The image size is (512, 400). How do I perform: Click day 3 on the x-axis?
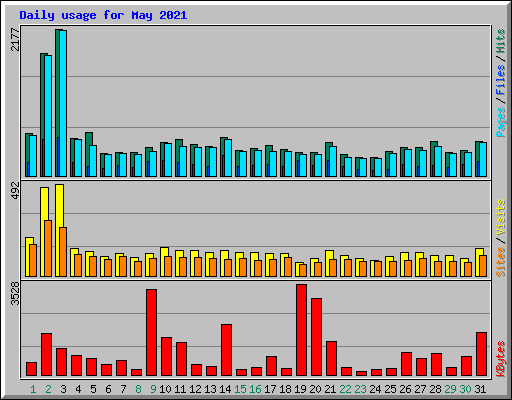63,389
